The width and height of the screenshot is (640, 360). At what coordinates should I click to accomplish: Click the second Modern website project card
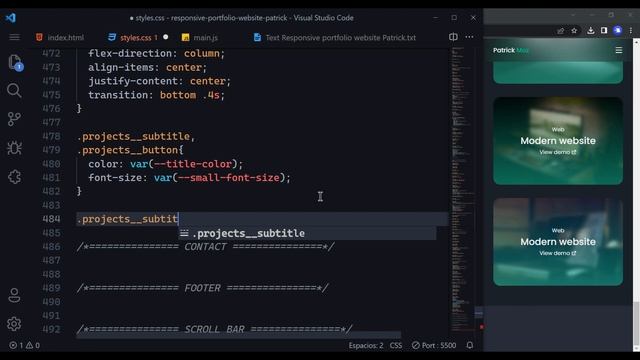[x=558, y=242]
